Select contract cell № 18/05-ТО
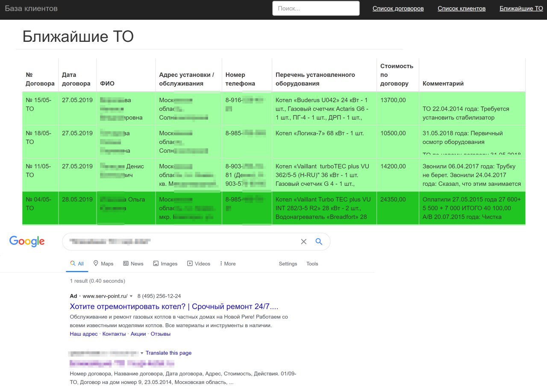This screenshot has width=547, height=392. click(40, 142)
